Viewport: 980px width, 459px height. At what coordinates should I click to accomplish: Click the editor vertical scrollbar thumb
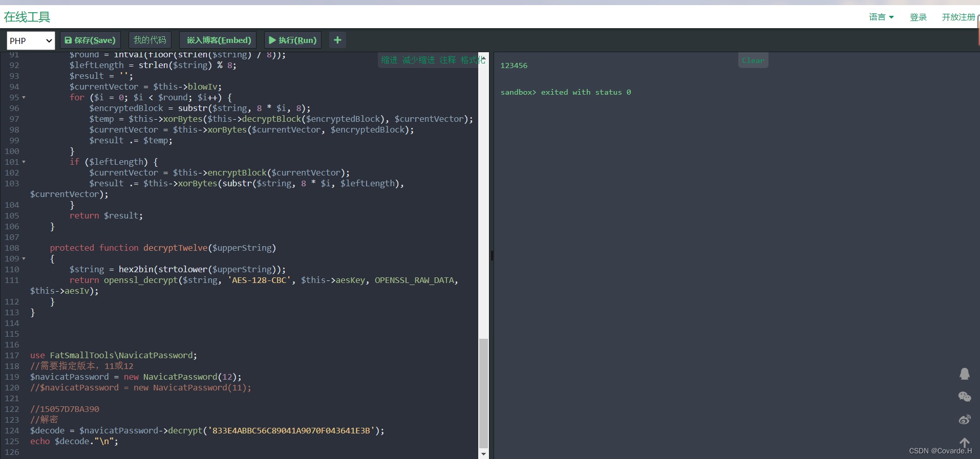tap(483, 393)
